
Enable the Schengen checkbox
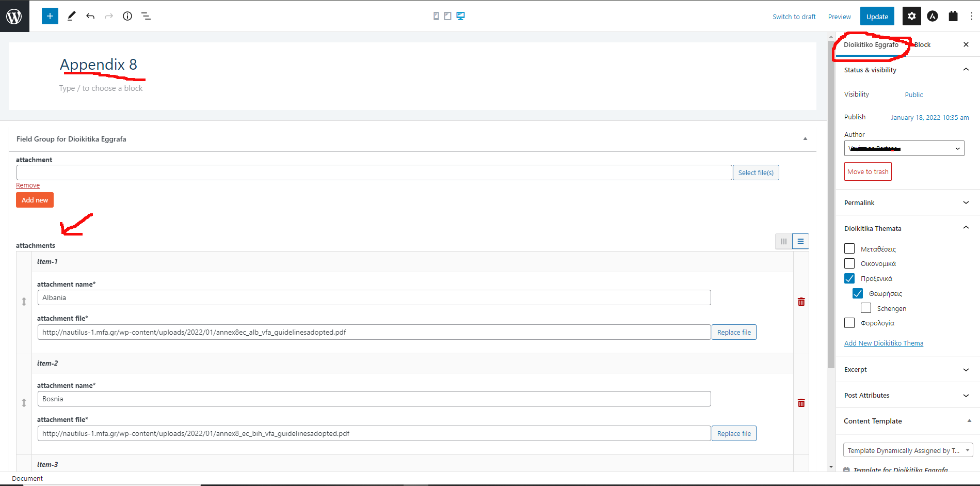point(866,308)
